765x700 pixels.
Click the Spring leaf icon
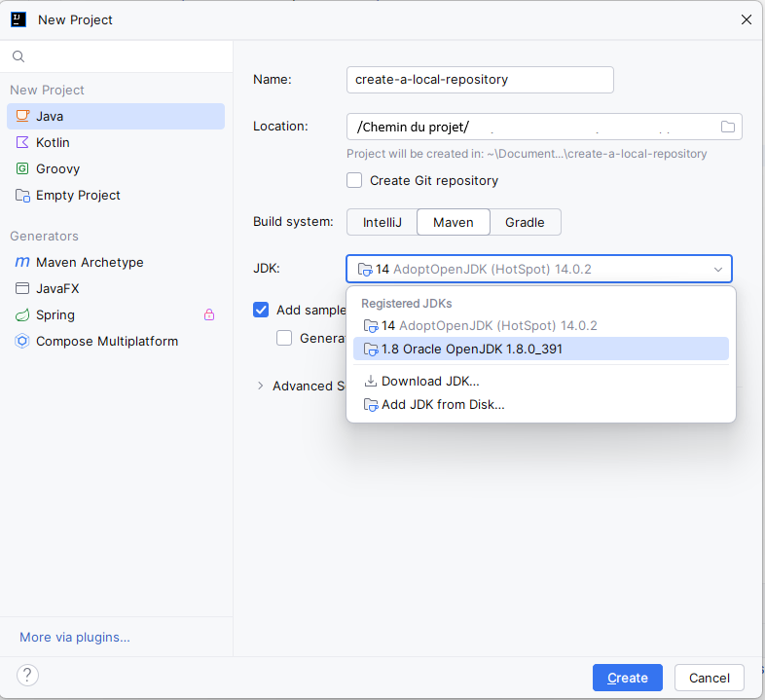pyautogui.click(x=22, y=314)
